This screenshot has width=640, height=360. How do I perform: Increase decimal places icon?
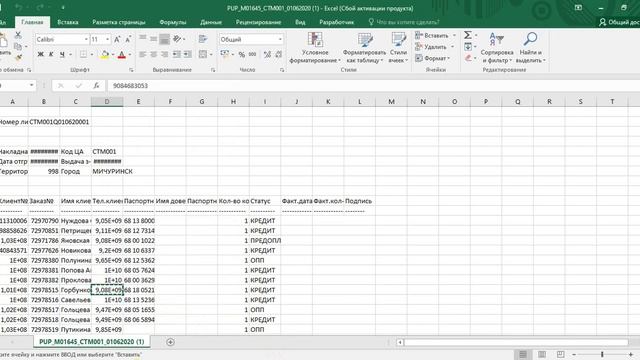pyautogui.click(x=267, y=54)
